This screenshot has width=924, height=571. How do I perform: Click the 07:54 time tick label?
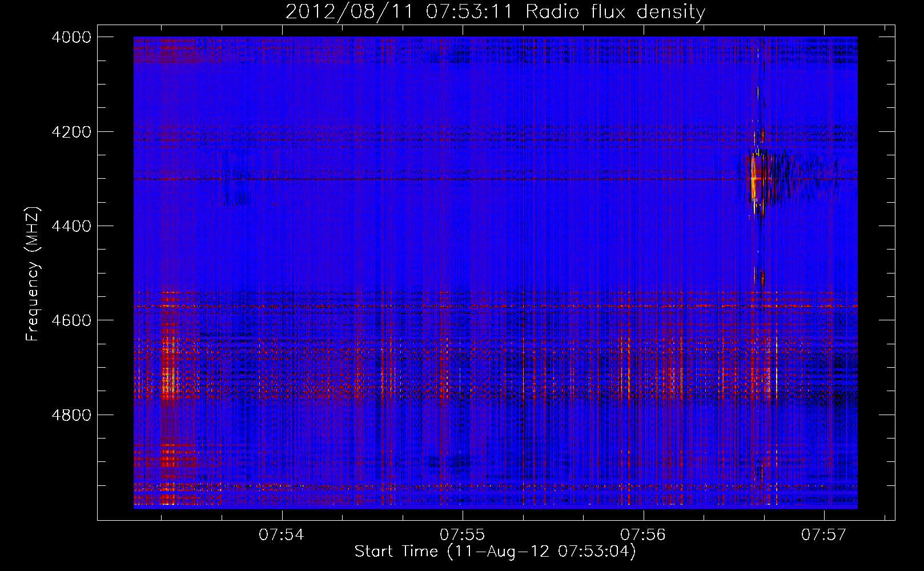click(x=282, y=534)
